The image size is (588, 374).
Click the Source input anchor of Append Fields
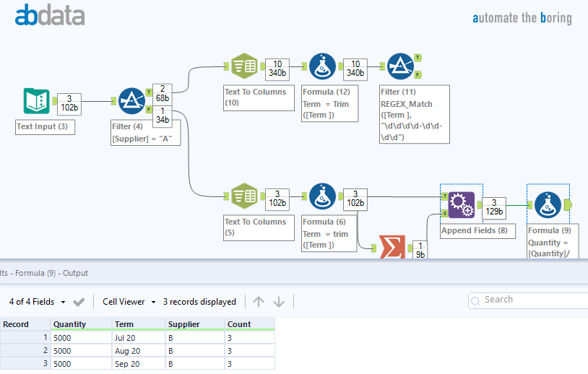(445, 213)
